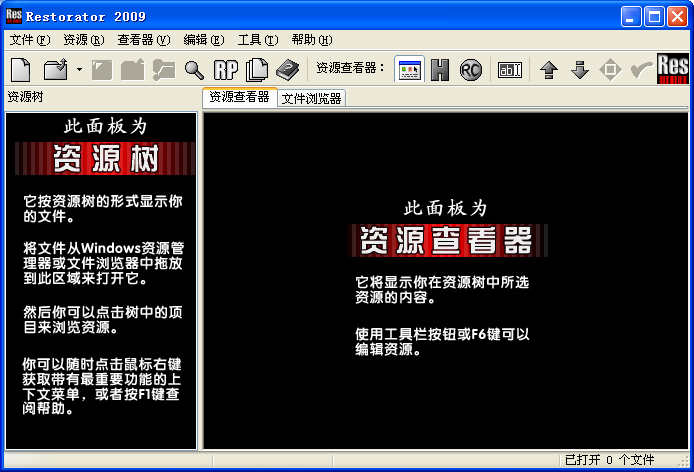Open the 文件(F) menu
This screenshot has width=694, height=472.
pyautogui.click(x=30, y=40)
